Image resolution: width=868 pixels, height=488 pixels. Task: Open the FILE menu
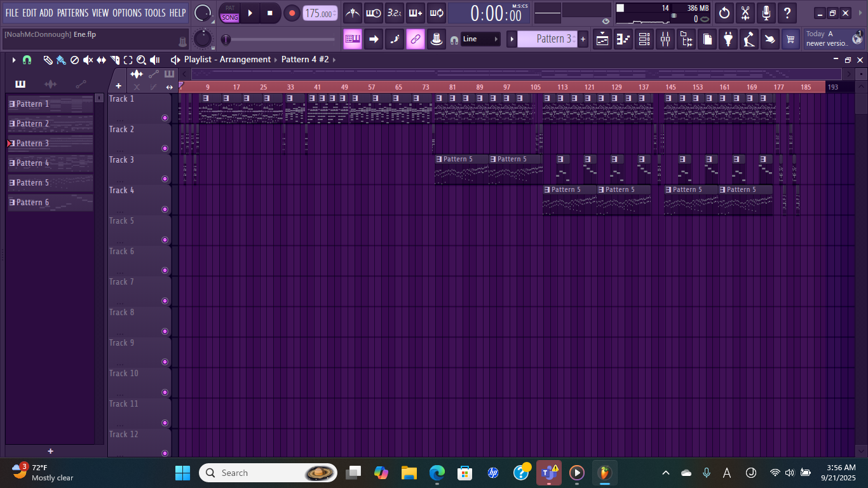tap(12, 13)
